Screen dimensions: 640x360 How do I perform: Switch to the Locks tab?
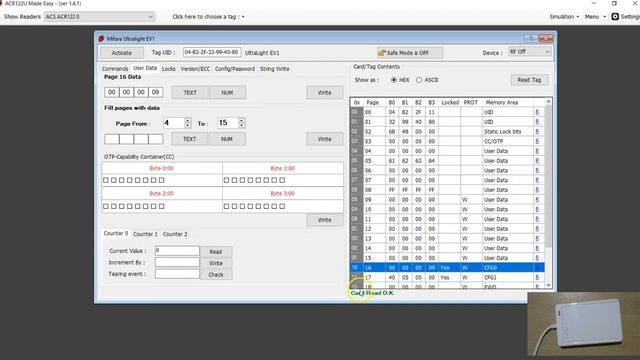click(x=169, y=69)
